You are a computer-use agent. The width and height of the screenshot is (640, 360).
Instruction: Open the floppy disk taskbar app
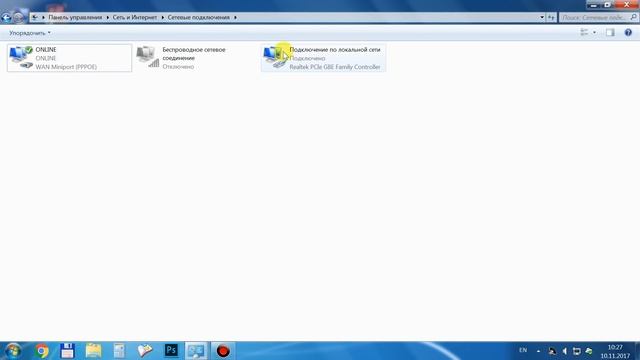(x=67, y=351)
